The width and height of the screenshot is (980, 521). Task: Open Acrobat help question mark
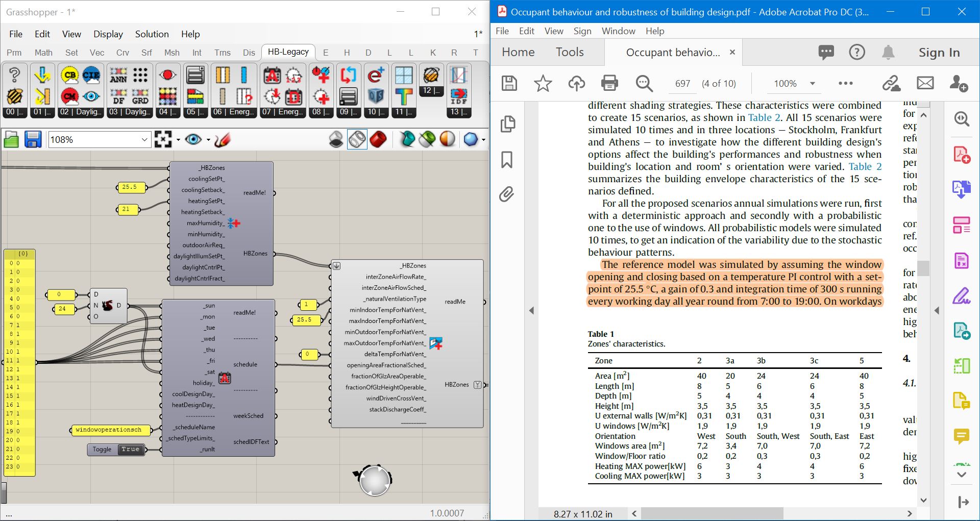[x=857, y=52]
